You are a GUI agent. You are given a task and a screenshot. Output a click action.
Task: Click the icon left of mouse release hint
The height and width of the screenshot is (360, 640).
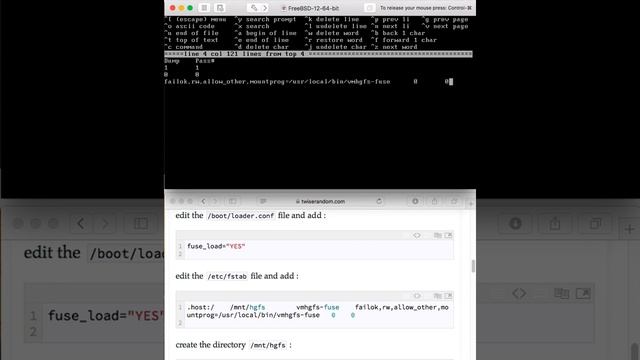(x=369, y=8)
